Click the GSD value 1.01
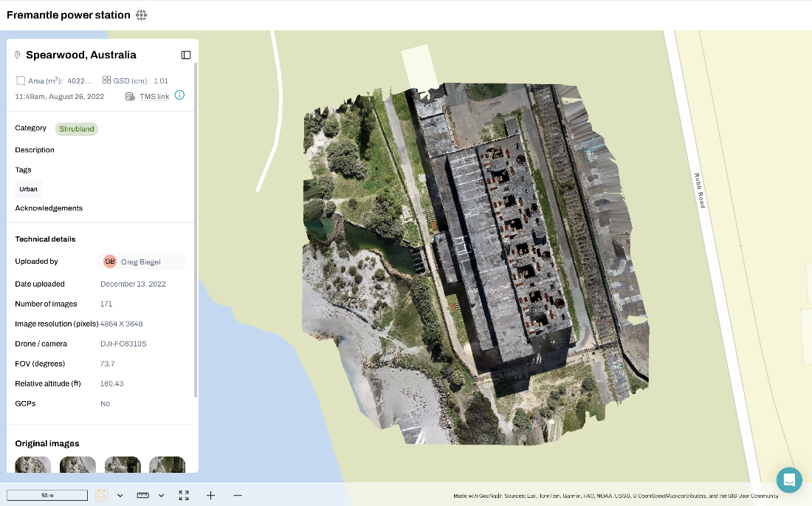812x506 pixels. pos(161,81)
